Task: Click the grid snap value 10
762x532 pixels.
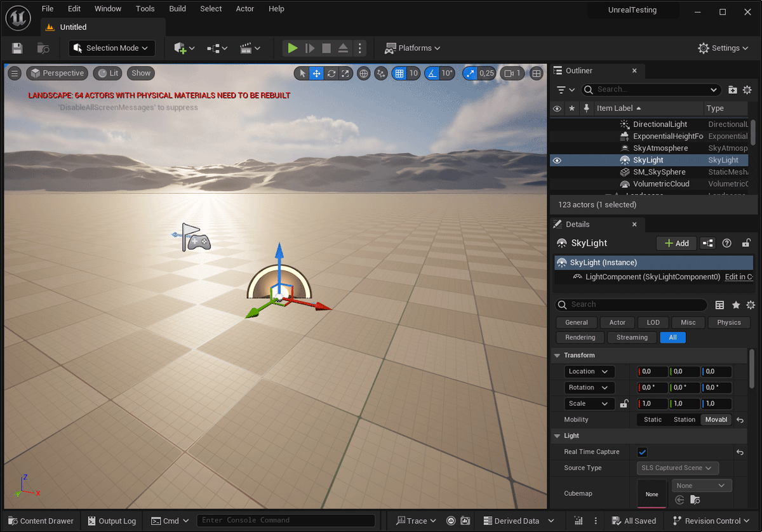Action: pos(413,74)
